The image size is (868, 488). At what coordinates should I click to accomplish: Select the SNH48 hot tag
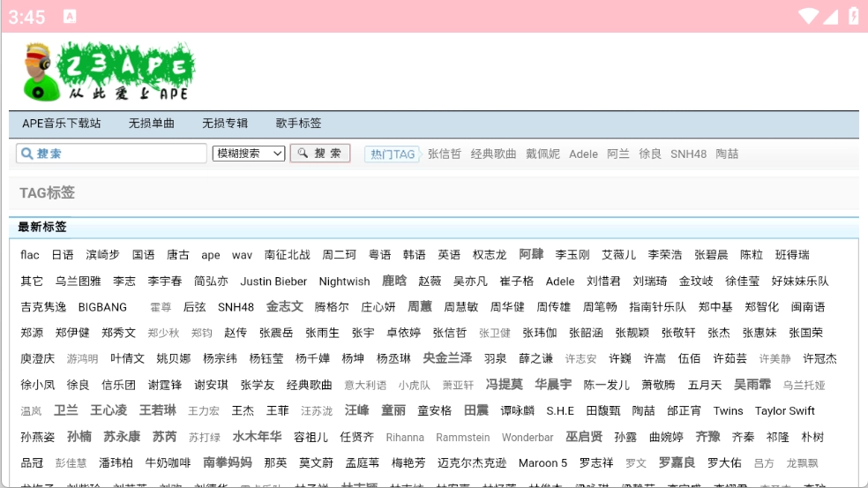[x=688, y=154]
